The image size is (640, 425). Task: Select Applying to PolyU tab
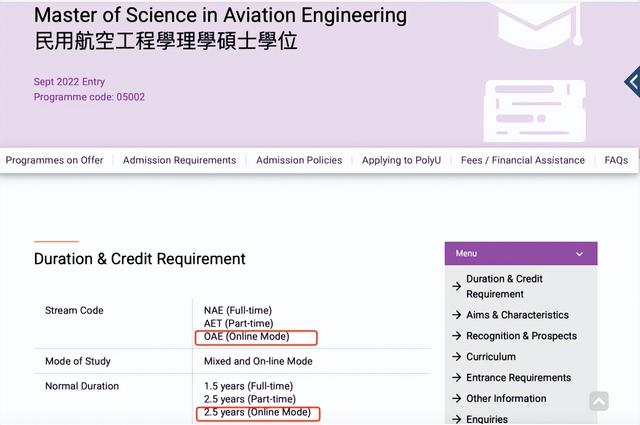pos(401,160)
